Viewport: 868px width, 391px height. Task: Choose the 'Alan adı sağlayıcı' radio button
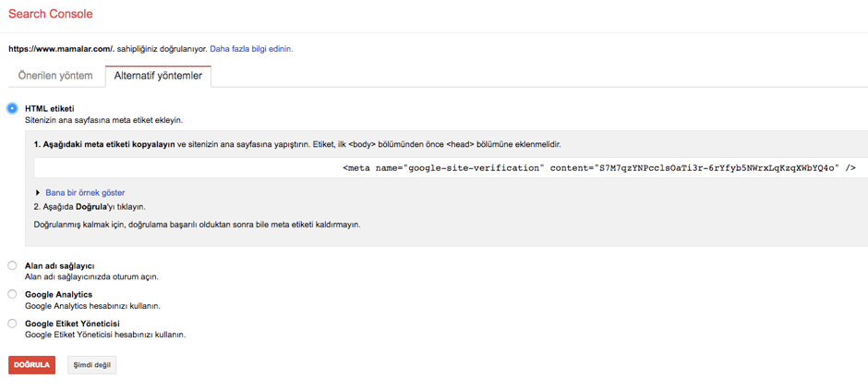12,265
